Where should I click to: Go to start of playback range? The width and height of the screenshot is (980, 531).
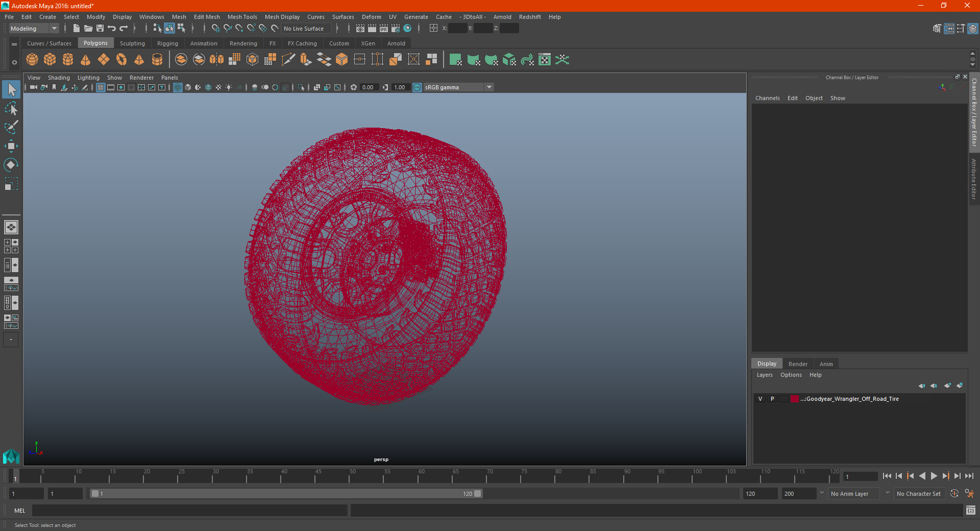(887, 476)
